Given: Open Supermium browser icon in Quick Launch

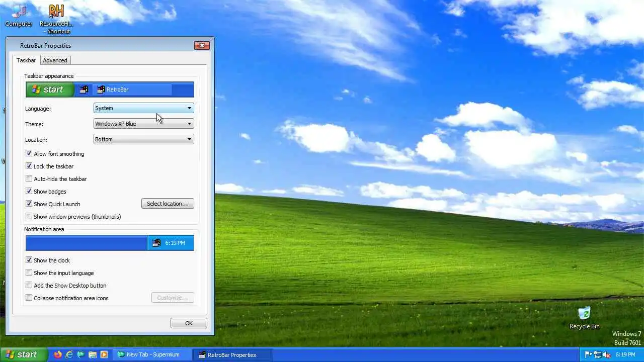Looking at the screenshot, I should [x=81, y=354].
